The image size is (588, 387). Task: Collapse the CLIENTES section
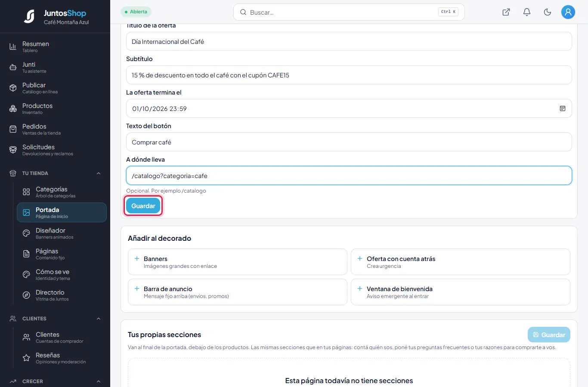point(99,319)
